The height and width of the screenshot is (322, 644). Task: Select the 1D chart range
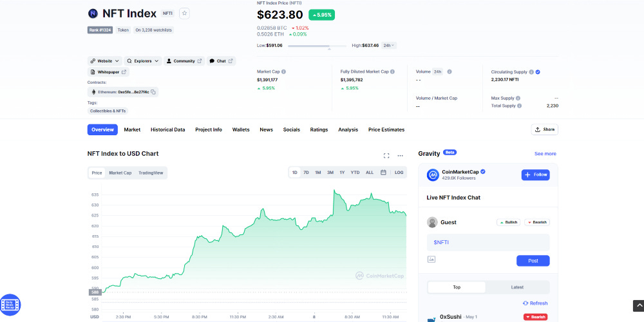pyautogui.click(x=294, y=173)
